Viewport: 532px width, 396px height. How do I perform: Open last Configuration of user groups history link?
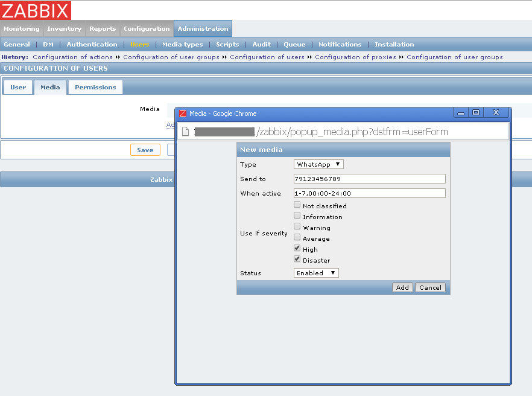coord(455,57)
